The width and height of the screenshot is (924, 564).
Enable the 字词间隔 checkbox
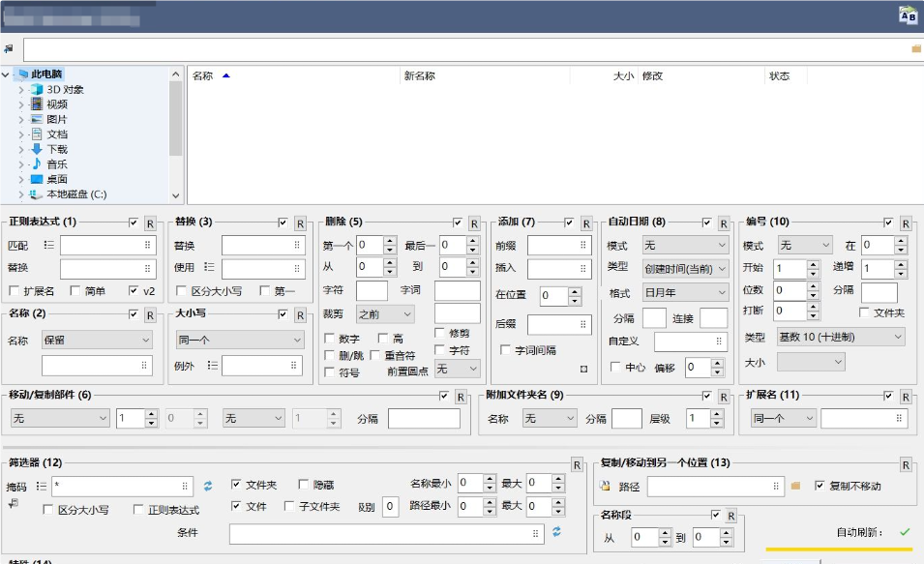pyautogui.click(x=505, y=349)
